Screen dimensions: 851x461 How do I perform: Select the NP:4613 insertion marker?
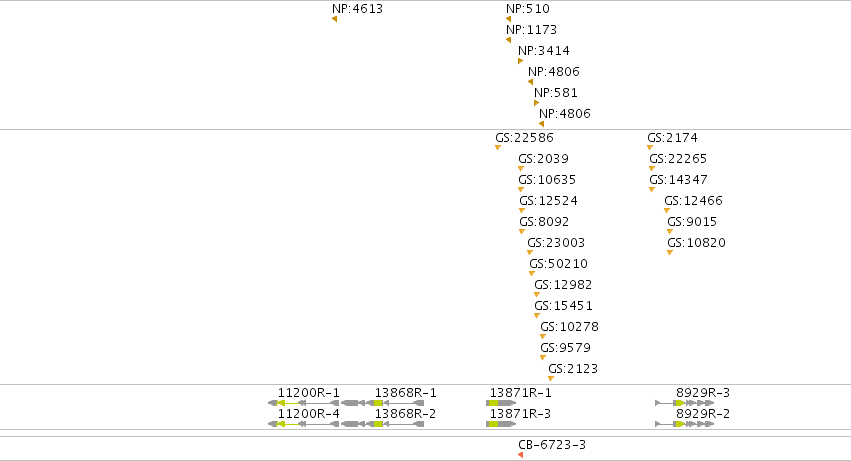334,19
